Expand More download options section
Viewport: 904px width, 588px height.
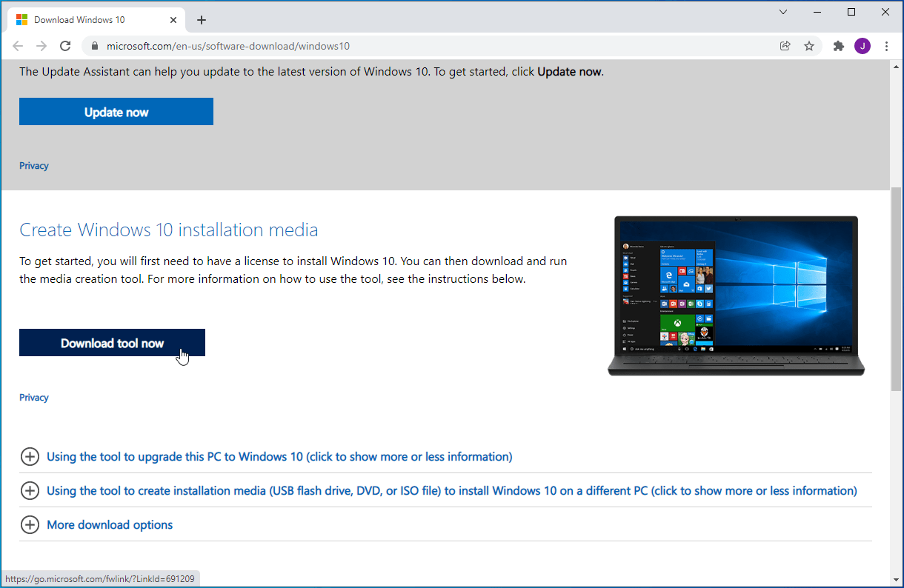click(110, 525)
